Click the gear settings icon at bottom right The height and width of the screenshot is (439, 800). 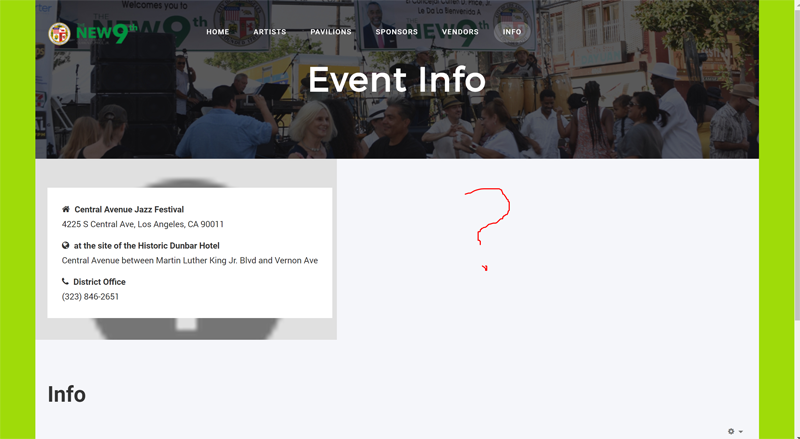[x=731, y=431]
